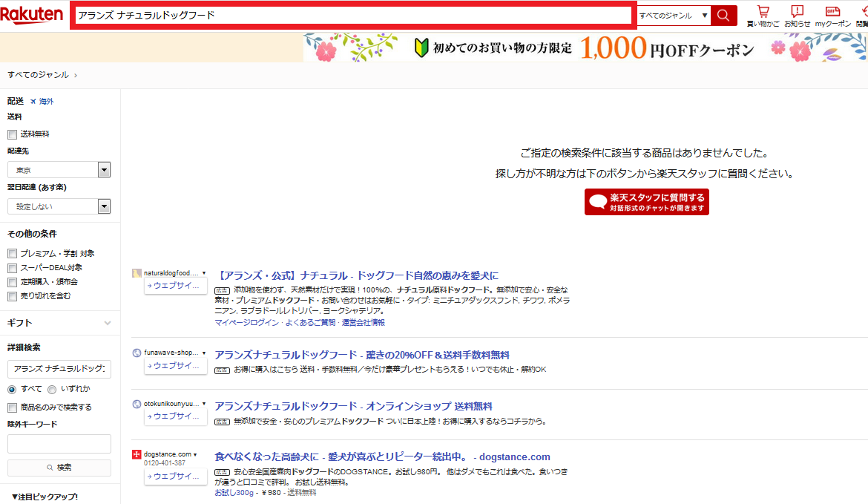Open otokunikounyuu ad dropdown arrow
The width and height of the screenshot is (868, 504).
point(204,404)
